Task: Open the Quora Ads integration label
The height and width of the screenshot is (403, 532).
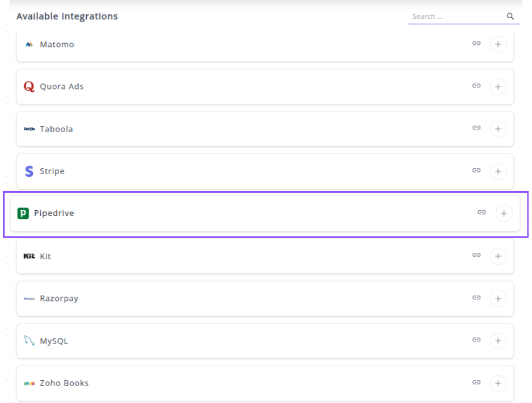Action: pos(61,87)
